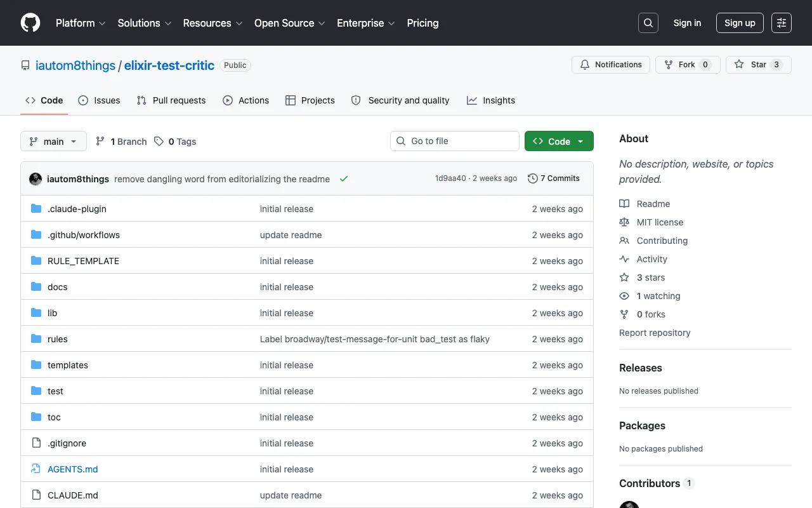The image size is (812, 508).
Task: Click the tag icon beside 0 Tags
Action: tap(159, 142)
